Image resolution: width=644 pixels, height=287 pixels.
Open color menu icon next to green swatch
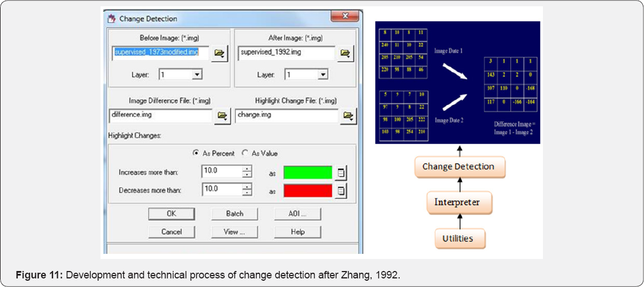341,173
